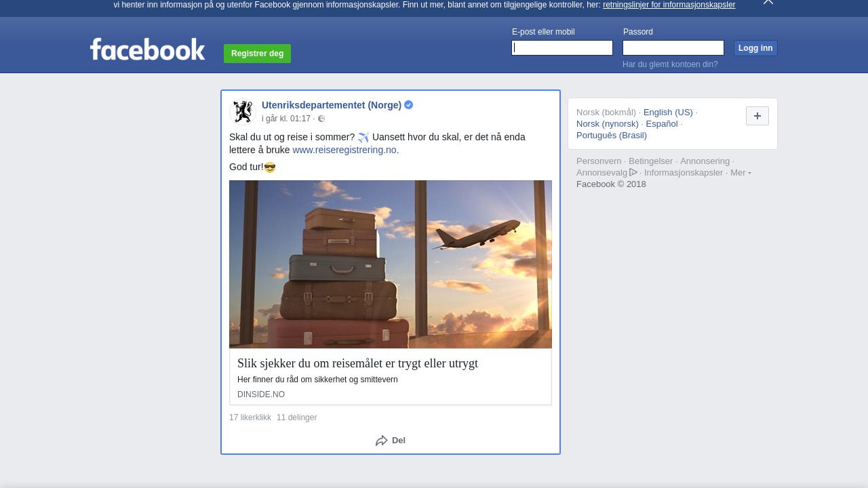Click the blue verified badge icon
Image resolution: width=868 pixels, height=488 pixels.
[x=409, y=105]
